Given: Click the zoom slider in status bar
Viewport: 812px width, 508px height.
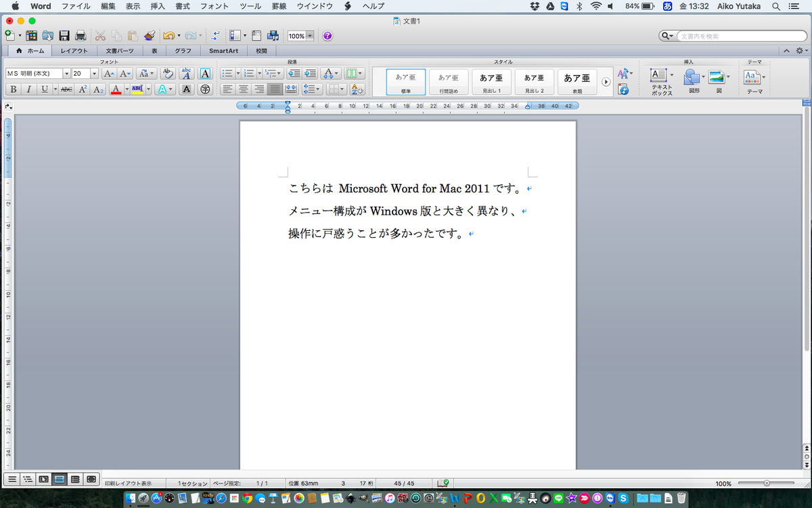Looking at the screenshot, I should (x=766, y=484).
